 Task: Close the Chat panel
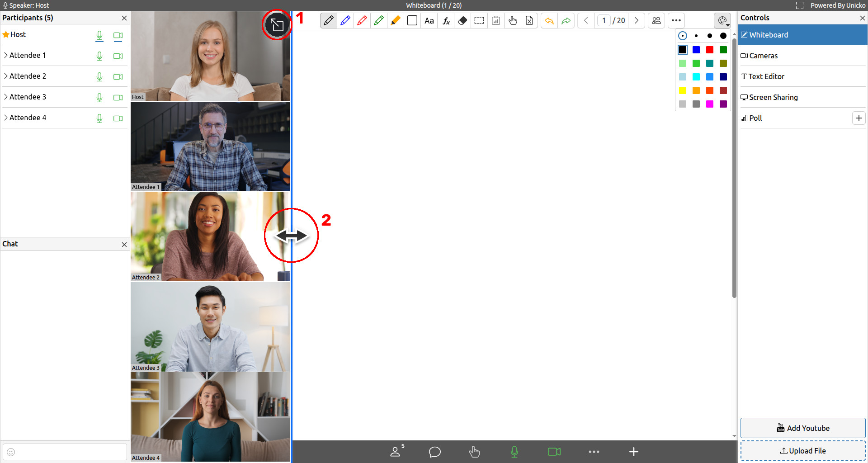(x=124, y=245)
